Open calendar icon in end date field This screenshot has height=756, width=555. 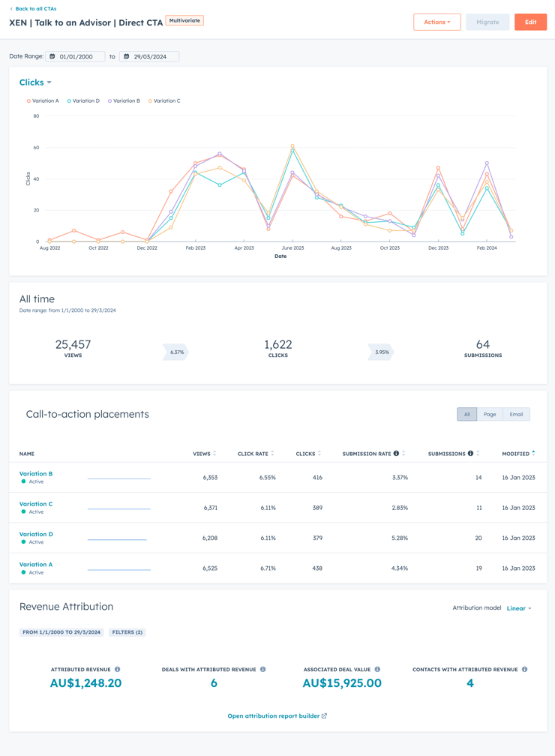click(126, 56)
